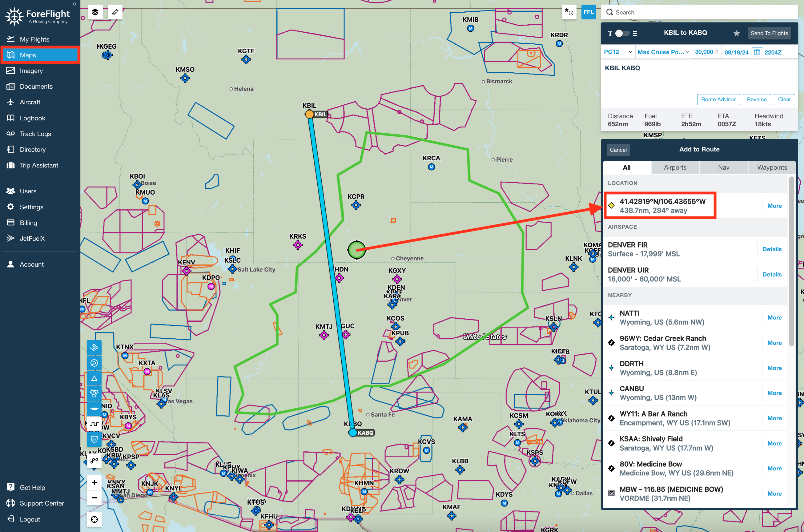Image resolution: width=804 pixels, height=532 pixels.
Task: Toggle VOR navaids display on map
Action: (94, 363)
